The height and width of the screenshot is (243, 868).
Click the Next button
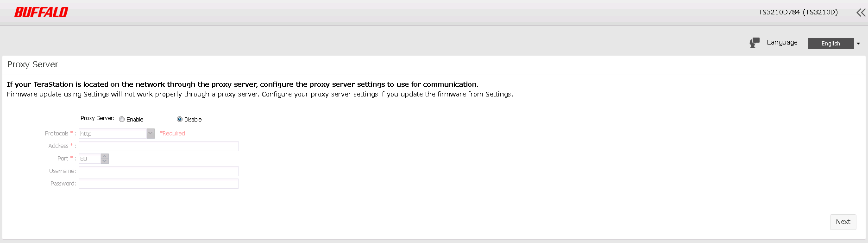click(x=843, y=222)
